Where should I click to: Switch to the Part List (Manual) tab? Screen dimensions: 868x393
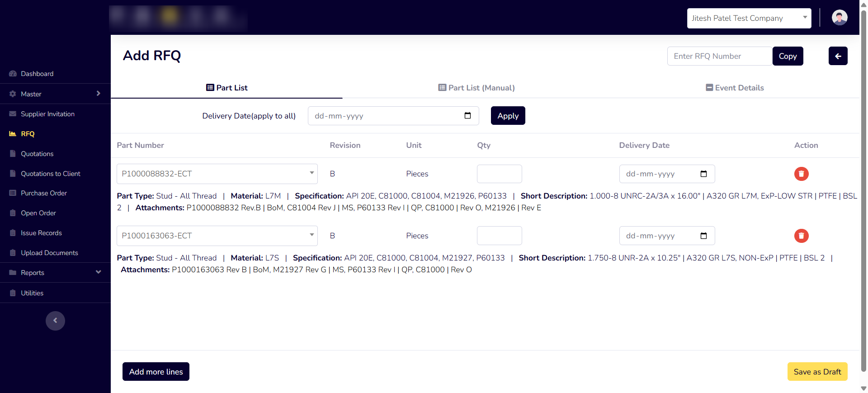tap(476, 88)
